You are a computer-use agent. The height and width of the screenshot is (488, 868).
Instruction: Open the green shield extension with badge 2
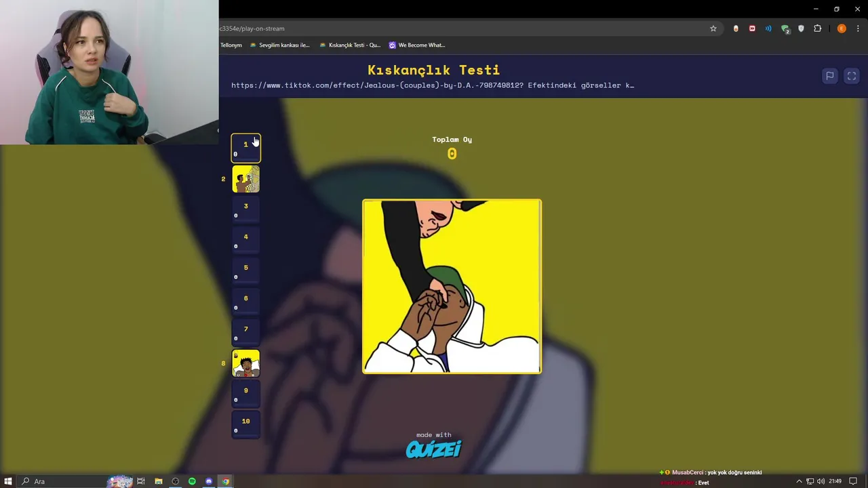coord(785,28)
